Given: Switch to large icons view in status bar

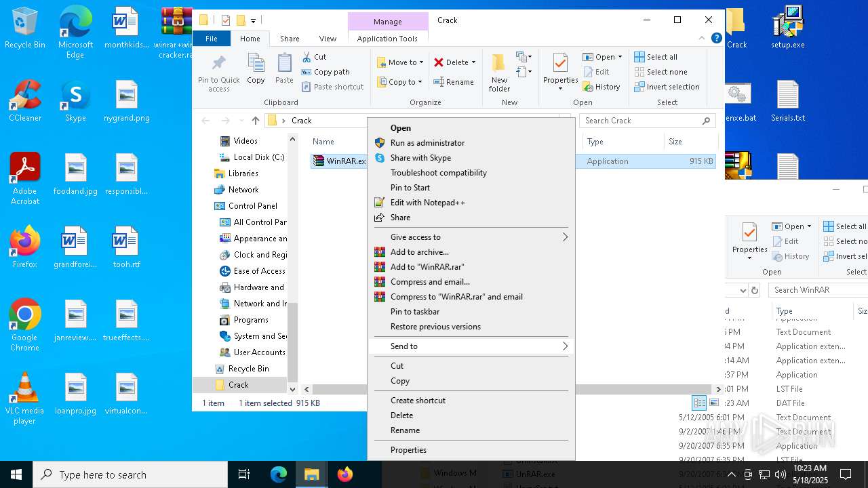Looking at the screenshot, I should [x=713, y=403].
